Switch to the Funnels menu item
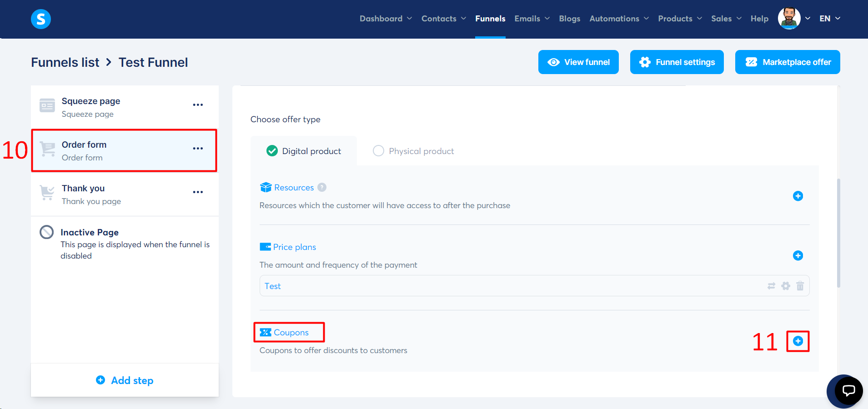Screen dimensions: 868x409 (490, 19)
